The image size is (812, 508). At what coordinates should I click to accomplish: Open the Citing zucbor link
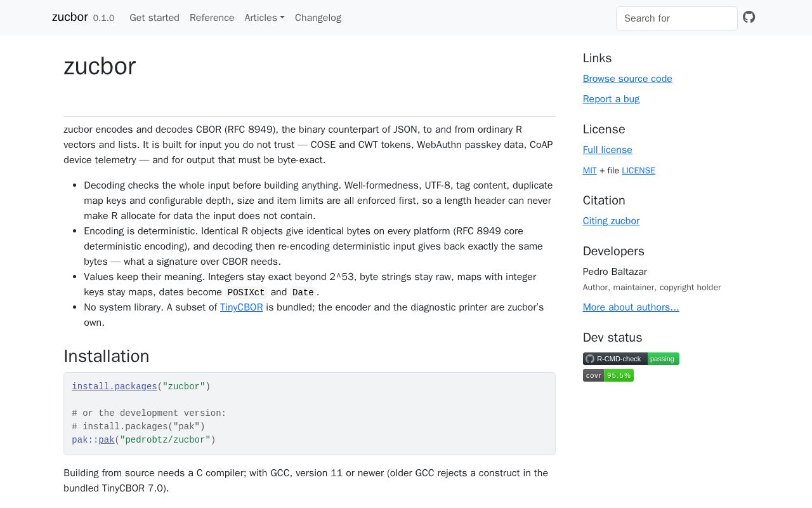point(611,221)
